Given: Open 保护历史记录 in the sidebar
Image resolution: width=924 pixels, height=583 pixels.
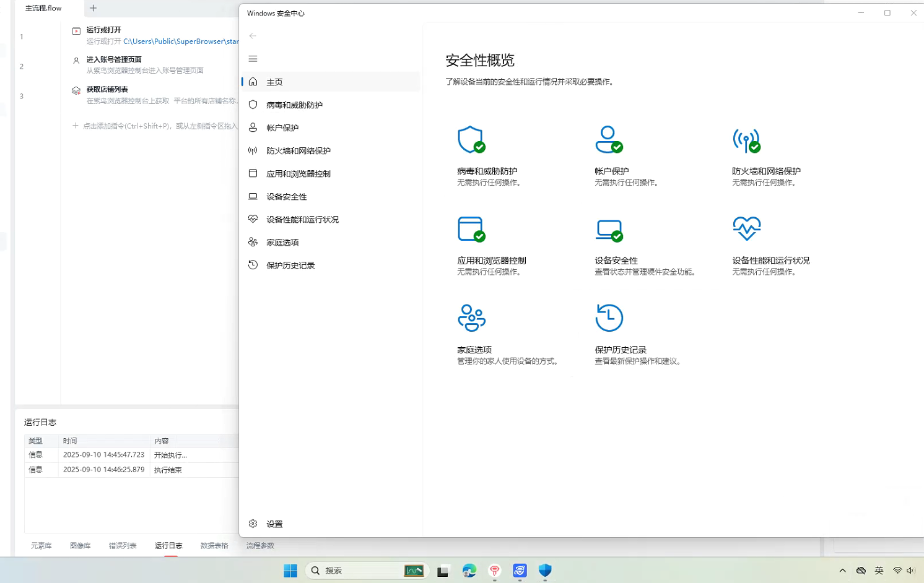Looking at the screenshot, I should pyautogui.click(x=331, y=265).
